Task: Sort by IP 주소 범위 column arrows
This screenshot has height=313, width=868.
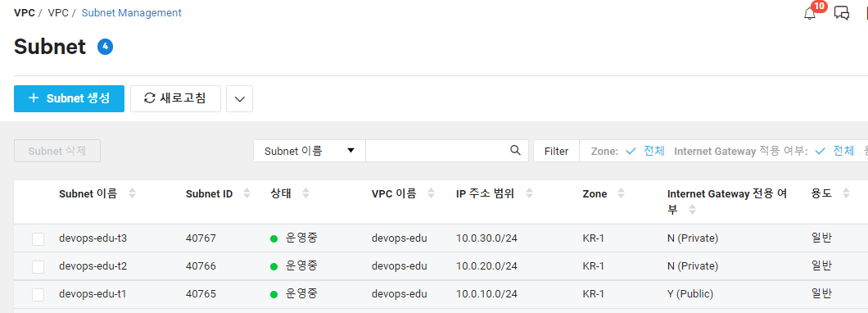Action: [x=529, y=193]
